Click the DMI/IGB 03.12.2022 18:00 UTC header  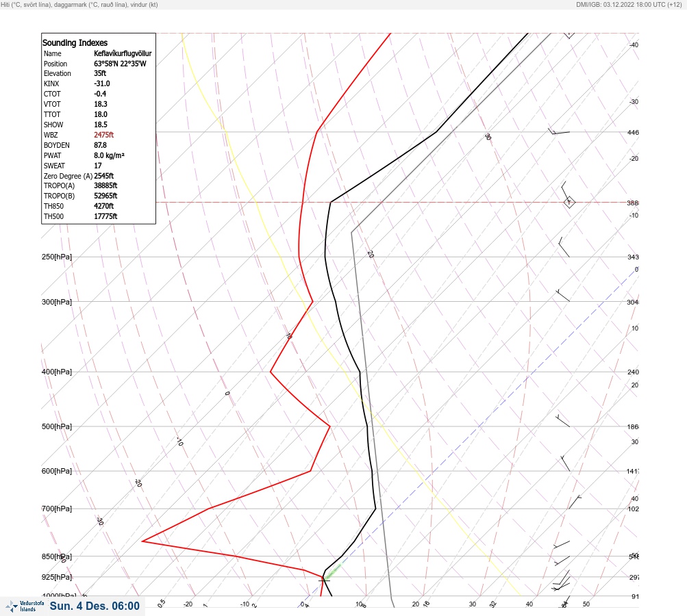pos(629,5)
